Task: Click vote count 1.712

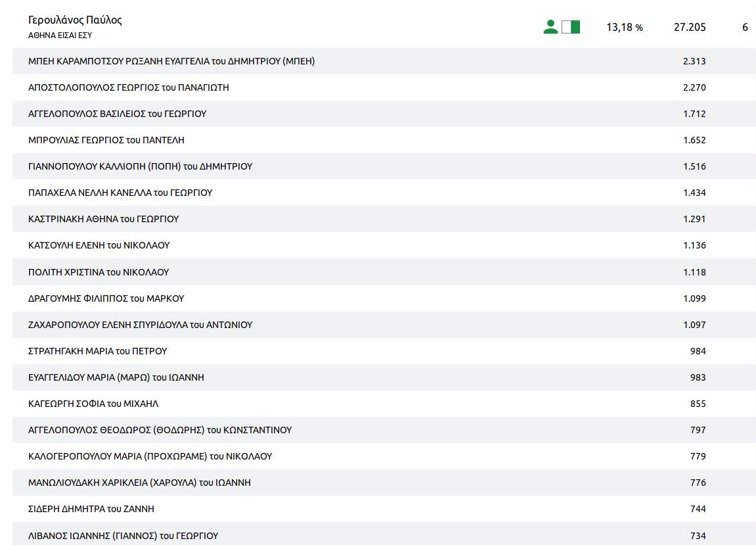Action: click(x=694, y=114)
